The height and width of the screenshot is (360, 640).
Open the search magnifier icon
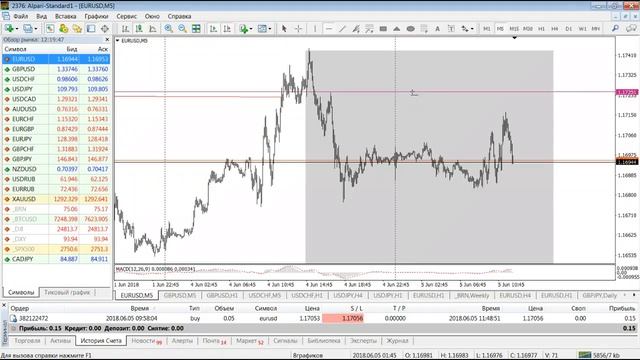616,29
